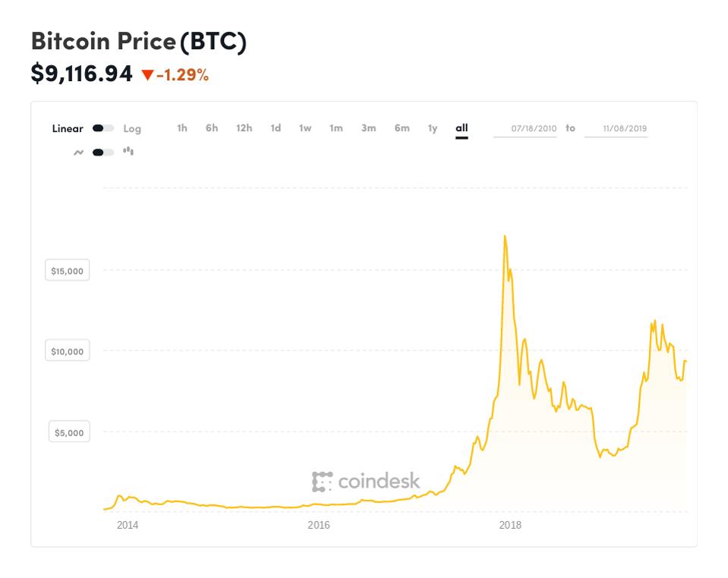This screenshot has width=728, height=578.
Task: Select the 1y time range
Action: point(430,128)
